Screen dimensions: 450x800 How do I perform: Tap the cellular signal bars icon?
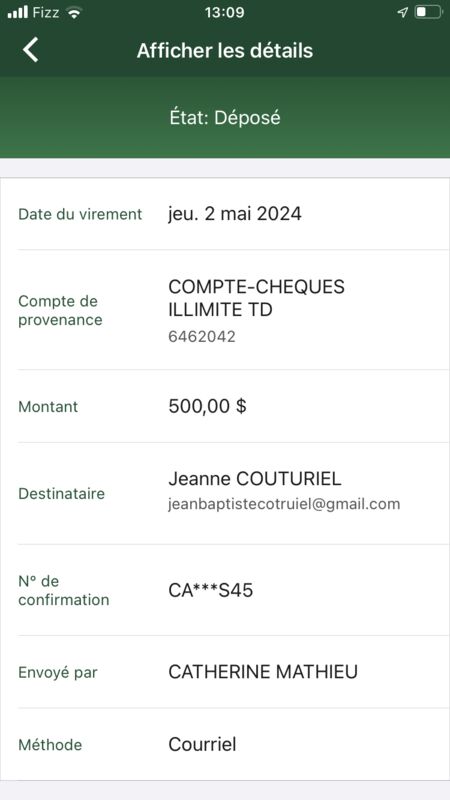[x=17, y=12]
